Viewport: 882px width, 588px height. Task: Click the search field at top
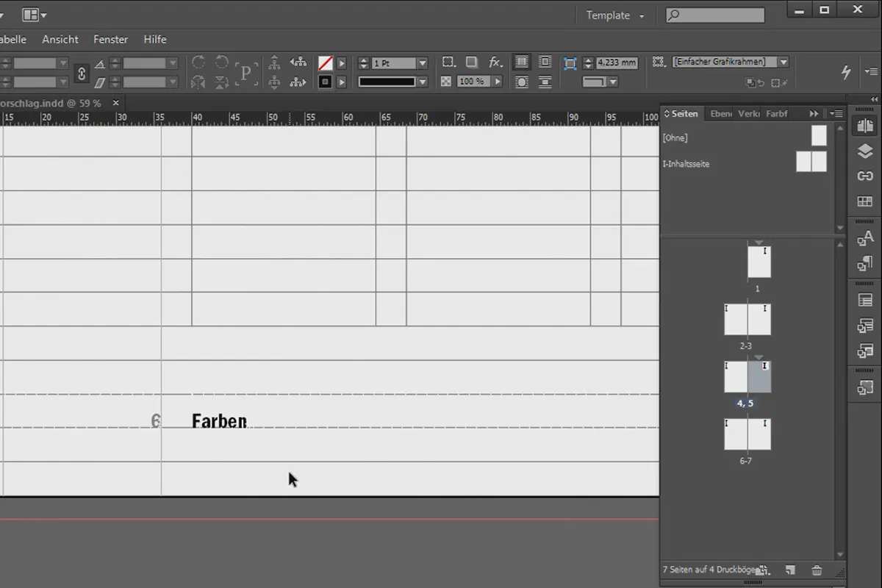715,15
